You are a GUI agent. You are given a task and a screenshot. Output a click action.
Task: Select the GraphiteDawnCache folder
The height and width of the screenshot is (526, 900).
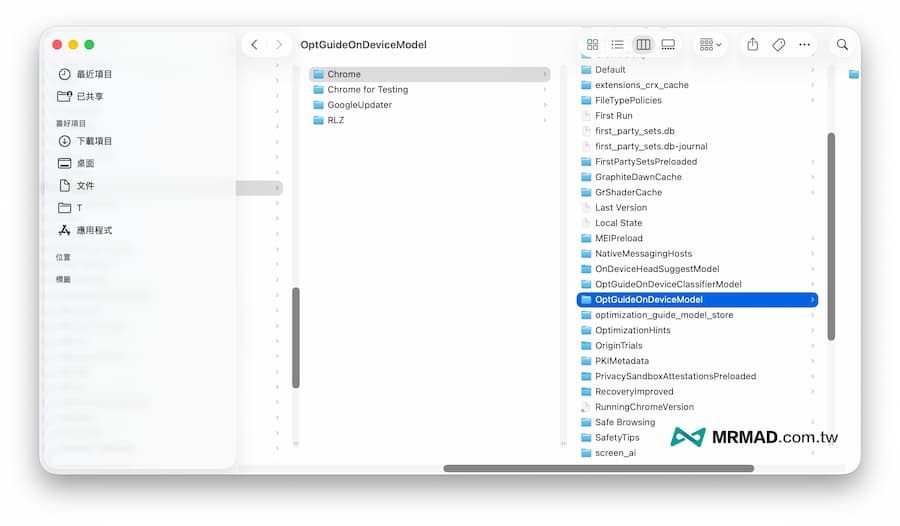coord(697,177)
